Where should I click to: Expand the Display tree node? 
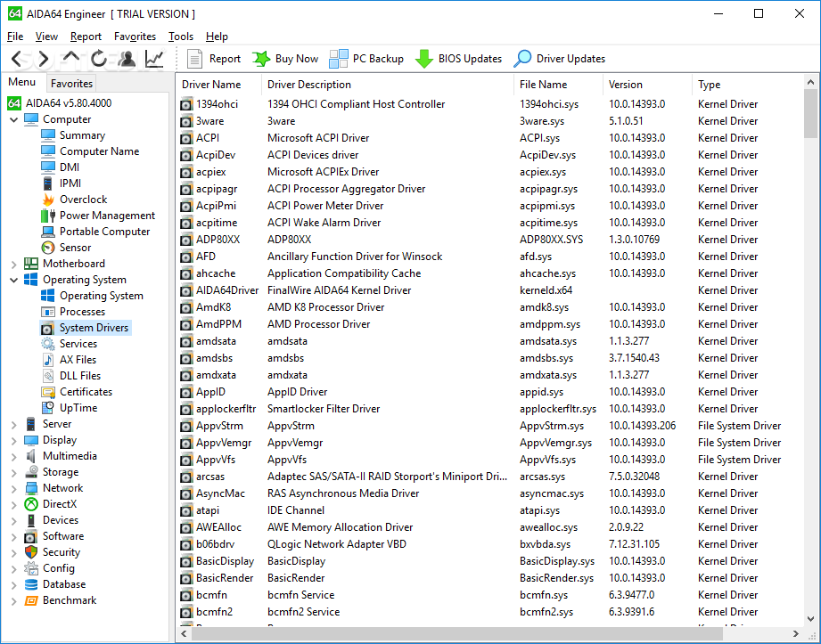click(13, 441)
